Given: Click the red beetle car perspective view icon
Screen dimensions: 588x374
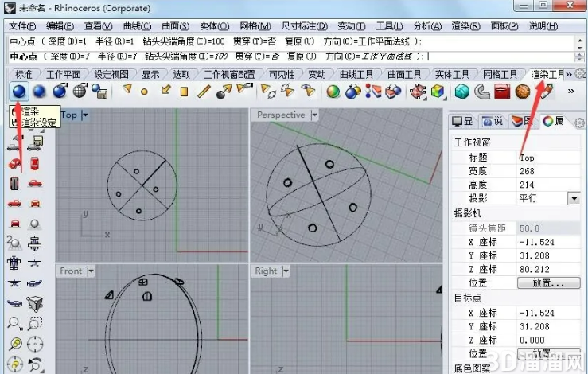Looking at the screenshot, I should pos(14,164).
